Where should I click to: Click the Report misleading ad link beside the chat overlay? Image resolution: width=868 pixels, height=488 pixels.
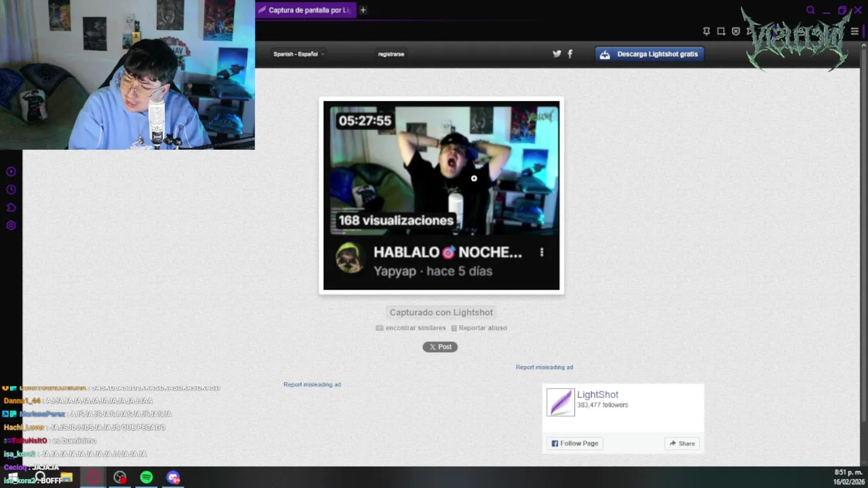click(312, 384)
